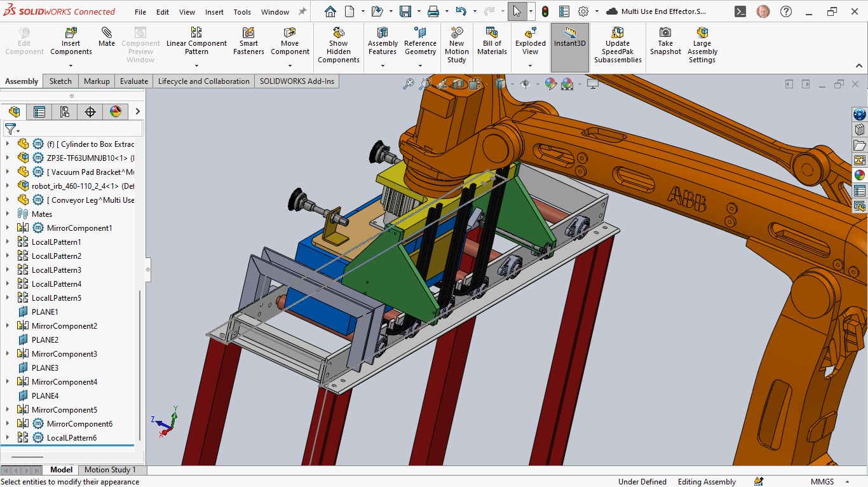This screenshot has height=487, width=868.
Task: Click the Exploded View tool
Action: [x=531, y=41]
